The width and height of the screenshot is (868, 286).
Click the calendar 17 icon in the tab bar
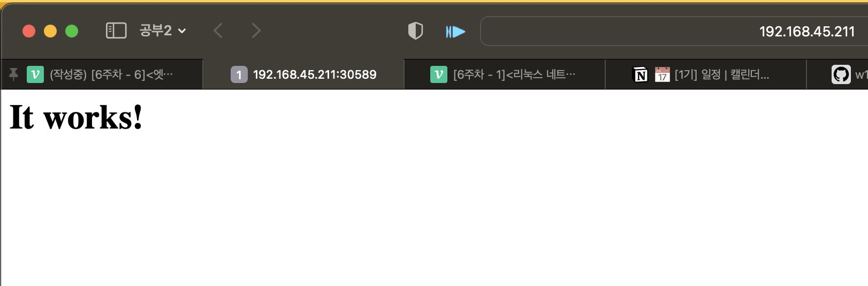click(x=663, y=74)
